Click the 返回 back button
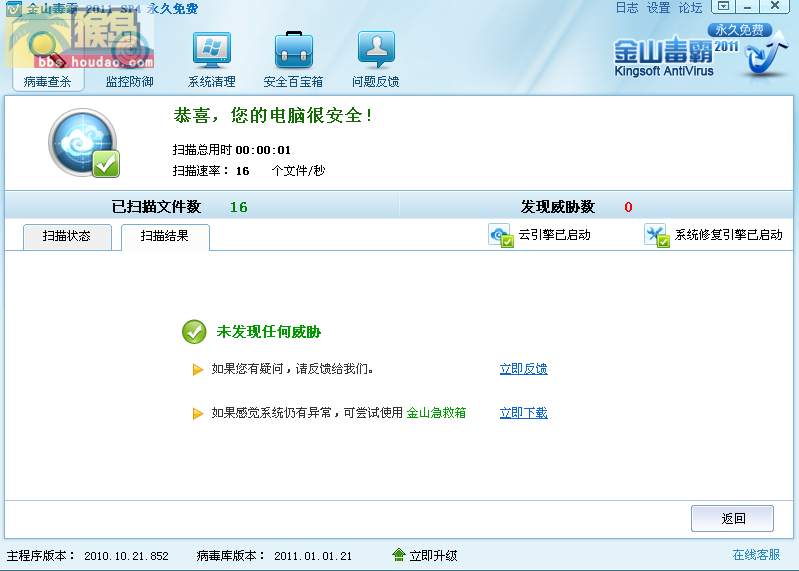 tap(732, 519)
